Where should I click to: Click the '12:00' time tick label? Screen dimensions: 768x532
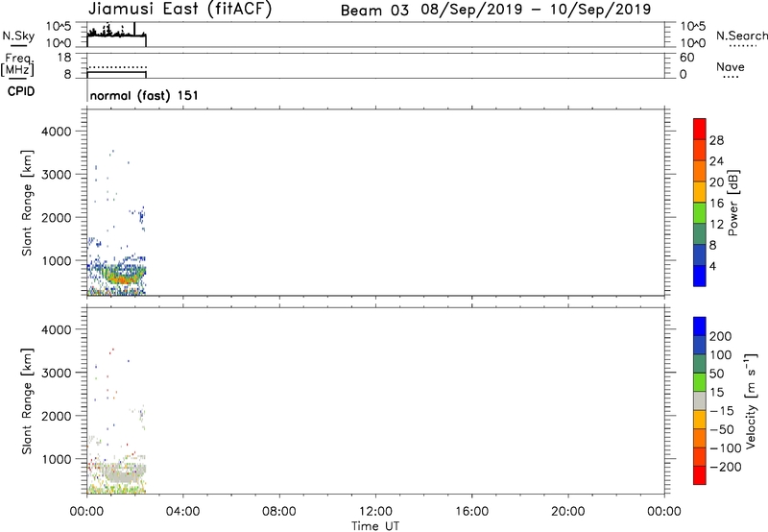coord(375,512)
